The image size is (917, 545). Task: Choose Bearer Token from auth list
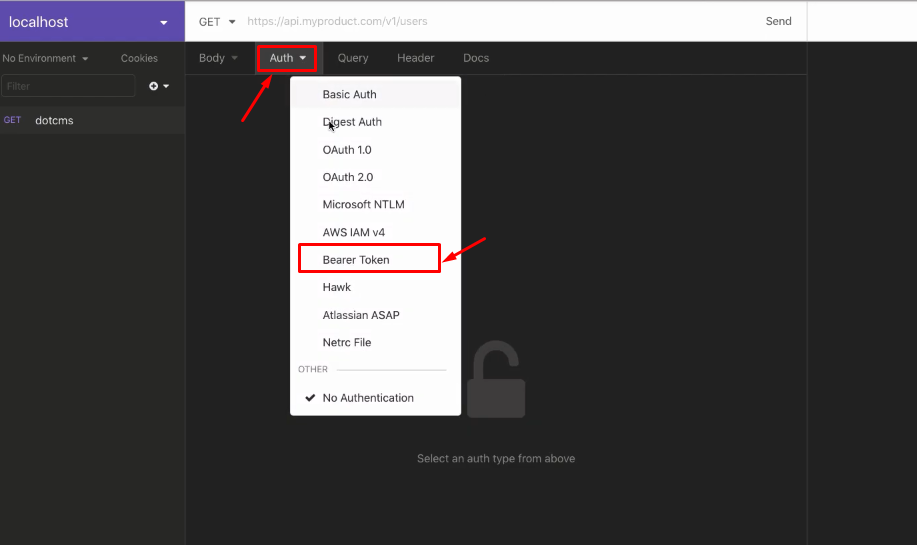click(356, 259)
